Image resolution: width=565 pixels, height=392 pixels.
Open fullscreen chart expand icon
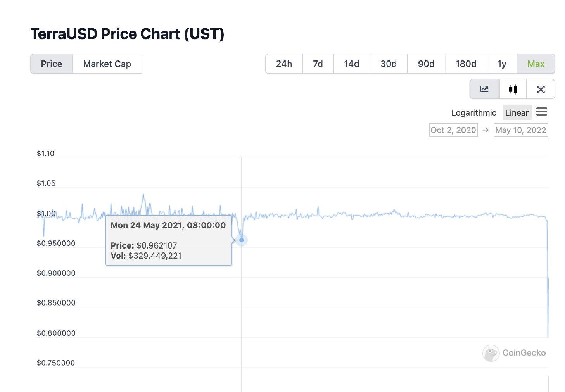[541, 90]
